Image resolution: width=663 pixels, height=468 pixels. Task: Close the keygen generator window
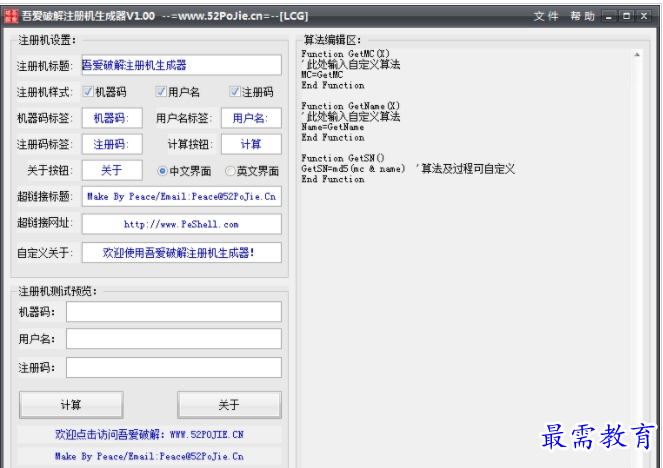[x=644, y=16]
